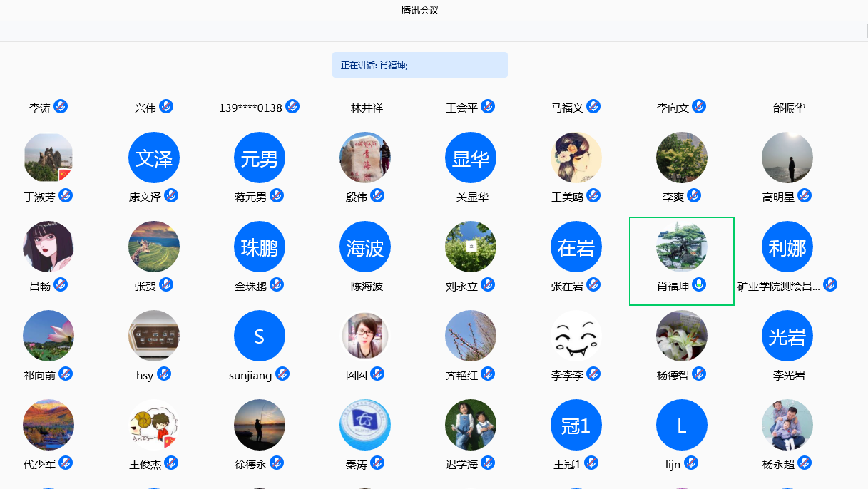This screenshot has width=868, height=489.
Task: Click the muted mic icon beside 王美鸥
Action: (593, 196)
